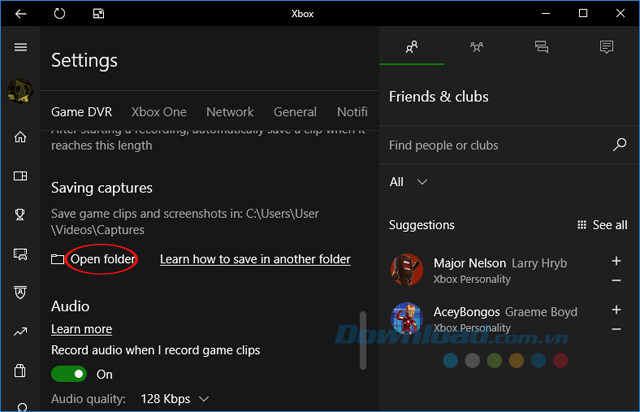
Task: Turn off record audio toggle
Action: (69, 374)
